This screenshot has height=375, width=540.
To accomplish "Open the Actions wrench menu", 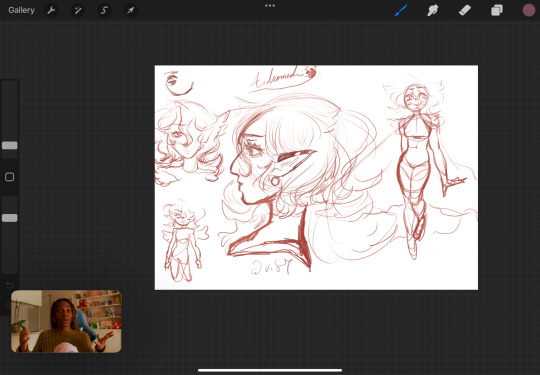I will pos(51,10).
